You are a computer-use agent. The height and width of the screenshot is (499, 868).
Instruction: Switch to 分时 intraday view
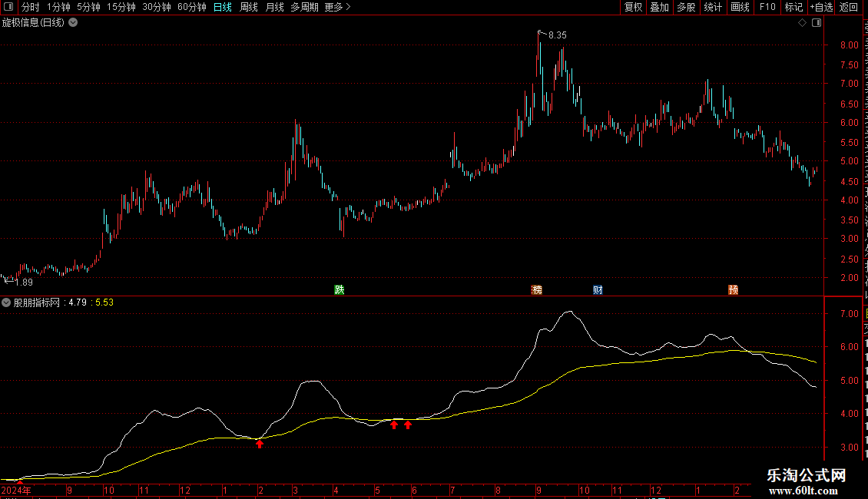point(31,7)
